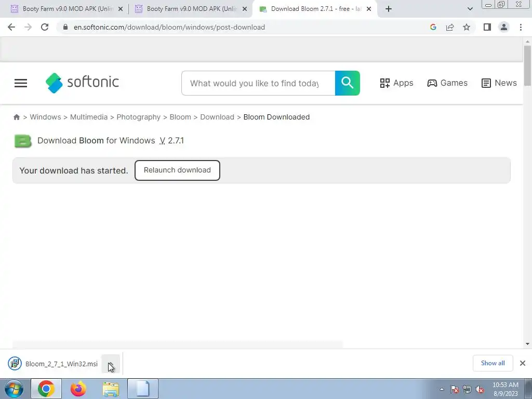Image resolution: width=532 pixels, height=399 pixels.
Task: Focus the Softonic search field
Action: click(258, 83)
